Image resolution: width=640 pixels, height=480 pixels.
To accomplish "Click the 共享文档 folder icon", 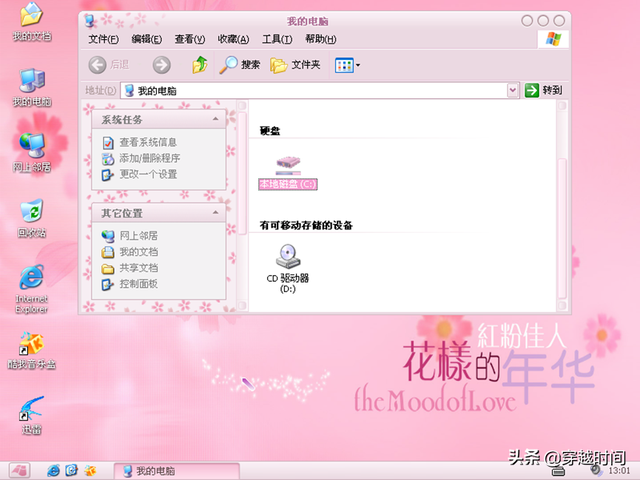I will [x=108, y=268].
